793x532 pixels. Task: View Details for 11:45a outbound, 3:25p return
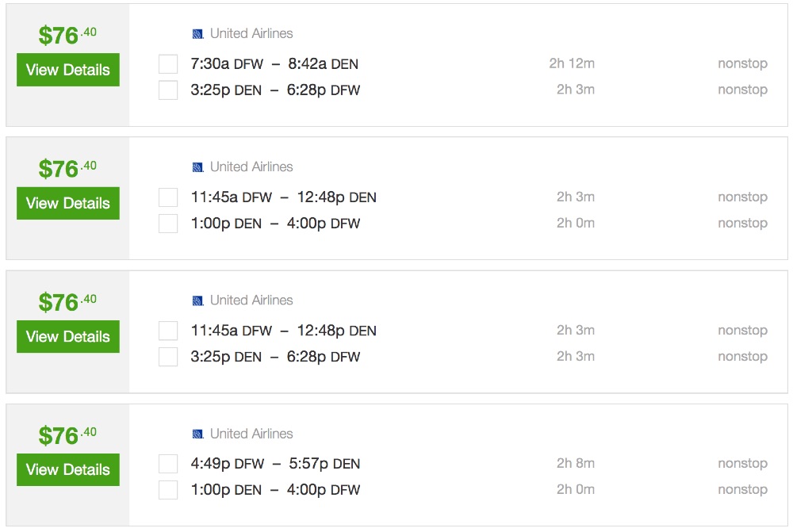[68, 336]
